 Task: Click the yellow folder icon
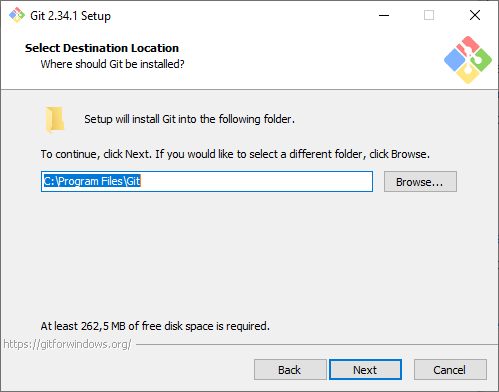(55, 120)
